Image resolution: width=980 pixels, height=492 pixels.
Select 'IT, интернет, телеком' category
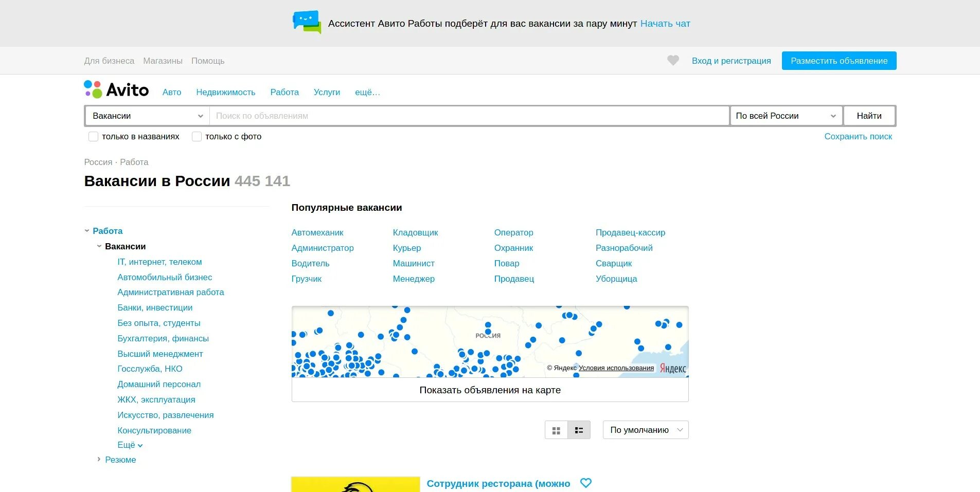click(159, 262)
